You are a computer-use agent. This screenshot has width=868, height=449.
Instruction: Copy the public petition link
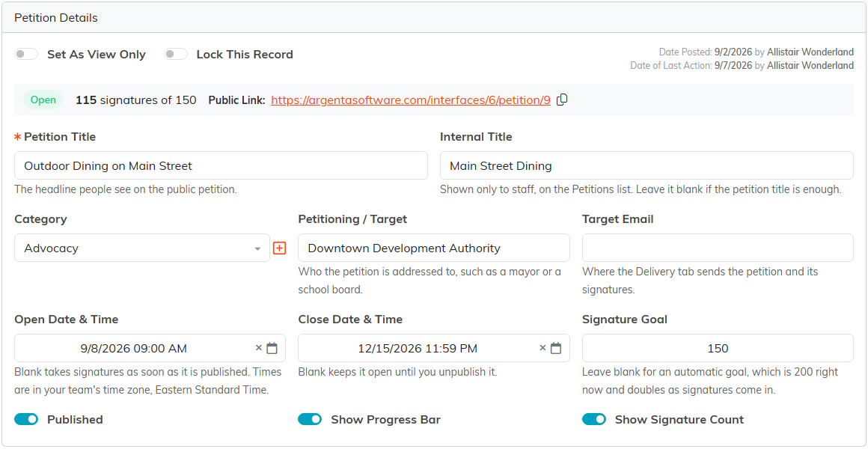[562, 100]
